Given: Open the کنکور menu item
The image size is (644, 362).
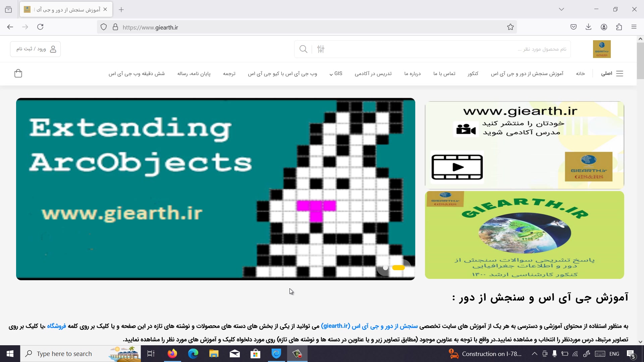Looking at the screenshot, I should point(473,73).
